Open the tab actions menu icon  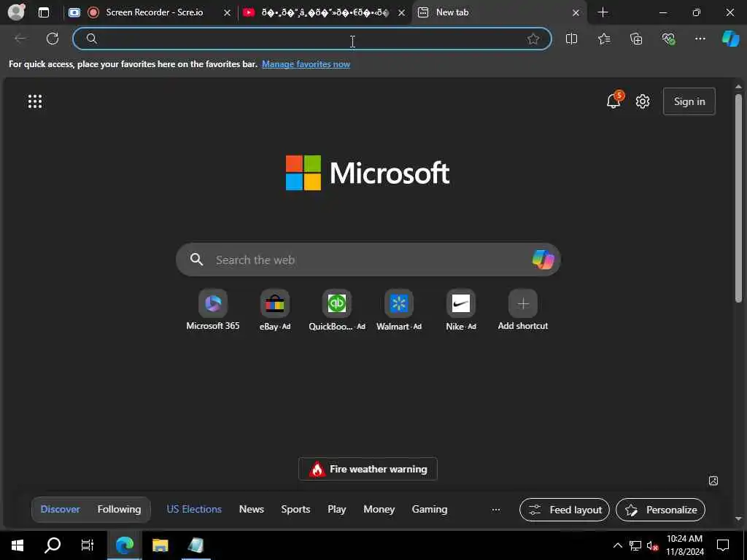(x=43, y=12)
